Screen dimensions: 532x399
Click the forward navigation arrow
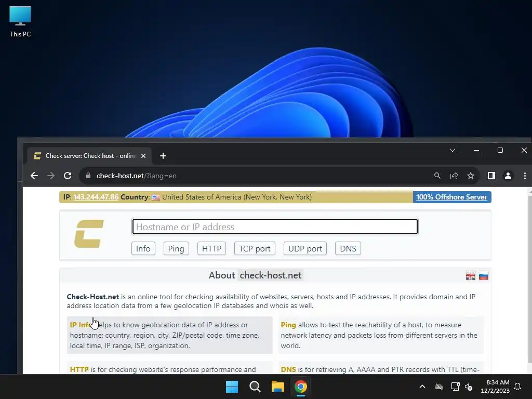pos(51,176)
